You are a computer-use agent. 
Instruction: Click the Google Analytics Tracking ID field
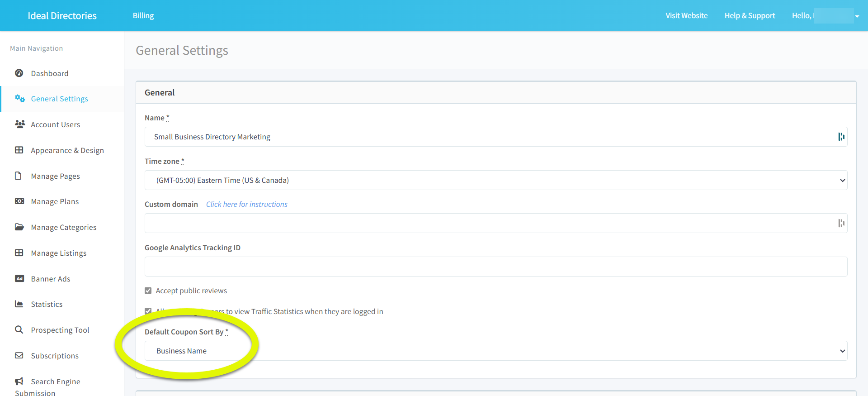coord(495,267)
